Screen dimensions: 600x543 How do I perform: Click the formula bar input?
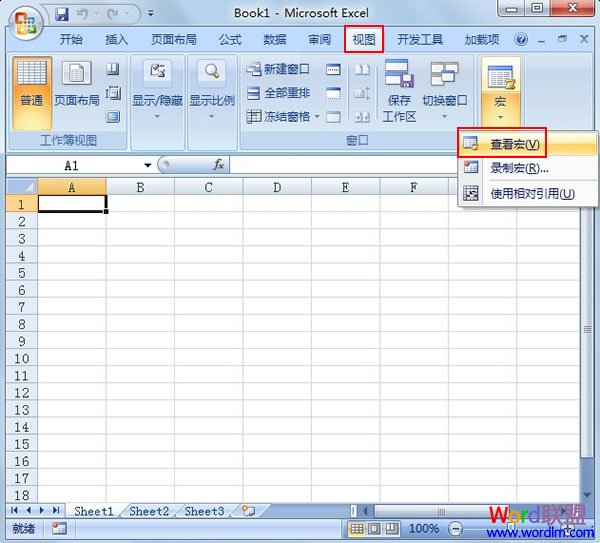342,165
